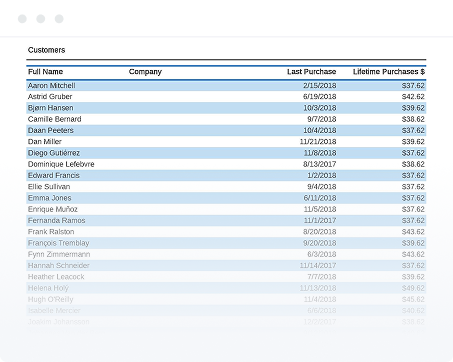Click the date 9/7/2018

pos(322,119)
